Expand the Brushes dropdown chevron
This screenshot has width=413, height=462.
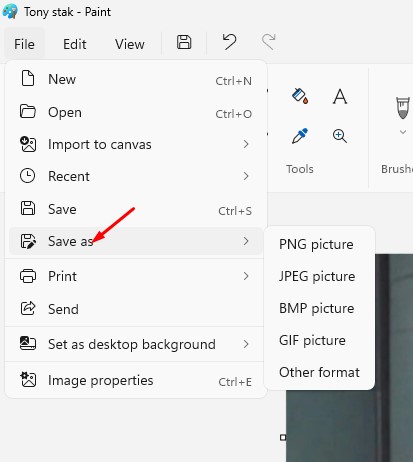coord(403,132)
